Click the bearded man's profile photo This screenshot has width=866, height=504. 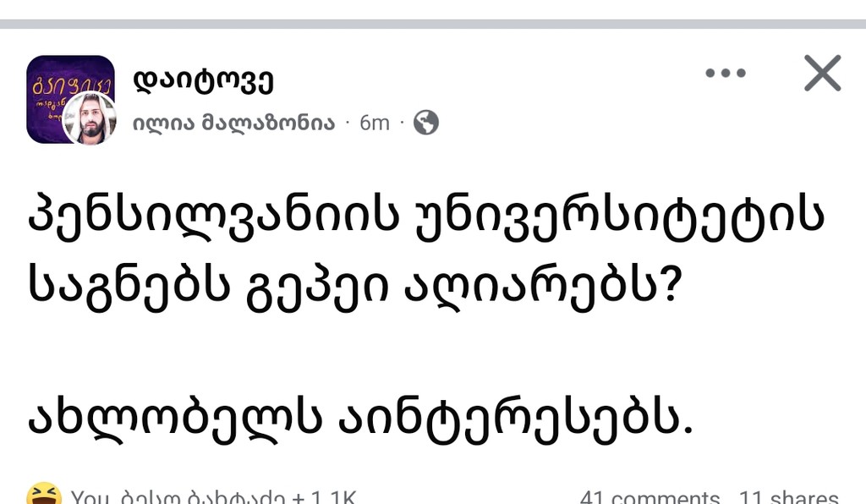[90, 119]
